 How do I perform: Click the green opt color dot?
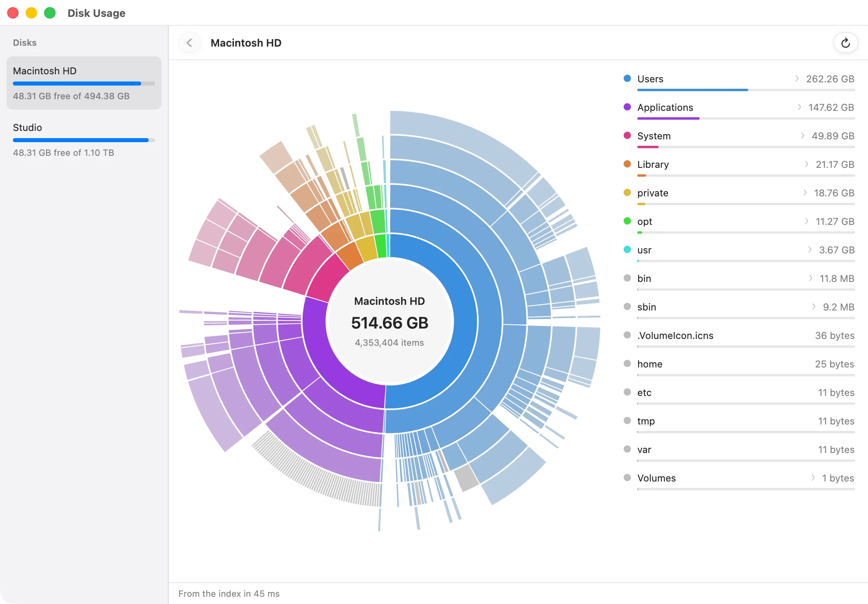click(x=627, y=221)
